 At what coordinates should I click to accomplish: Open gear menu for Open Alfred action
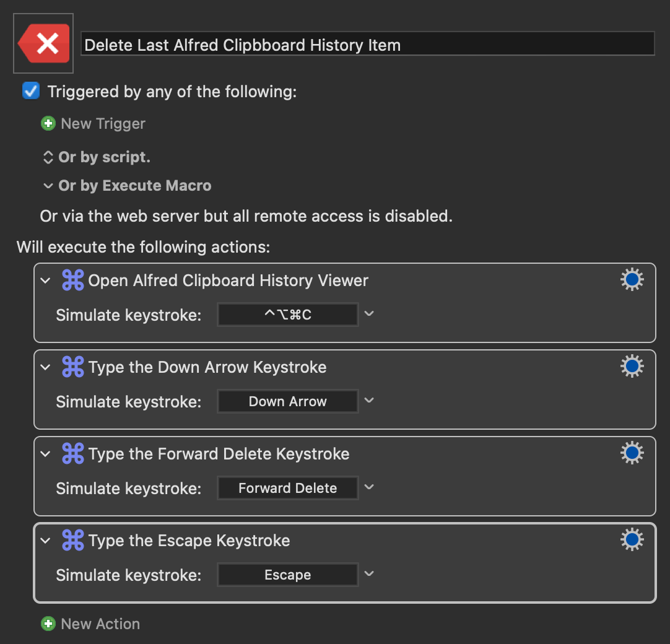pyautogui.click(x=632, y=279)
